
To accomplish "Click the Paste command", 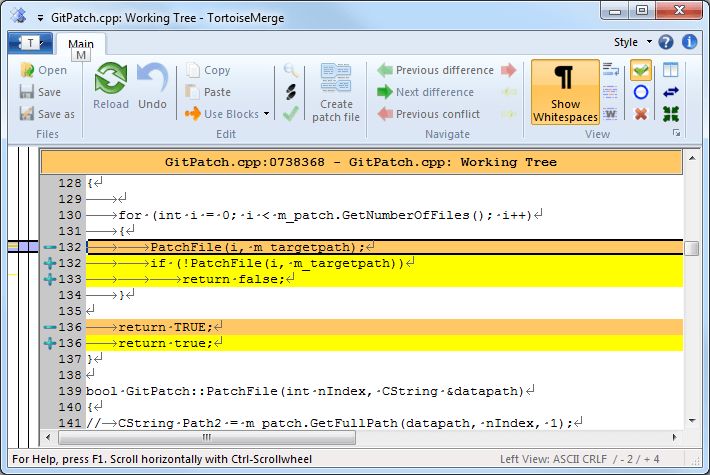I will tap(208, 92).
